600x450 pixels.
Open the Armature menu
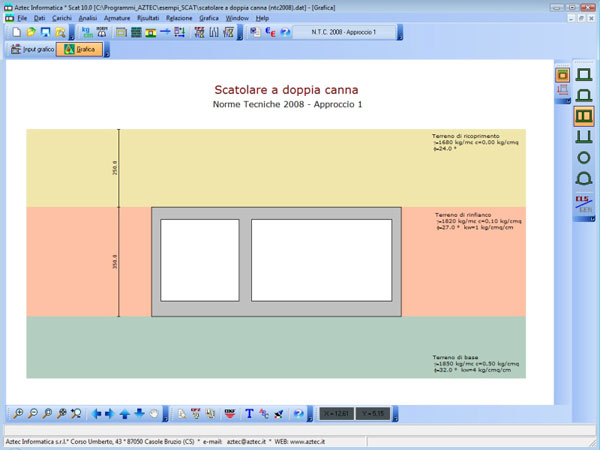[x=117, y=18]
